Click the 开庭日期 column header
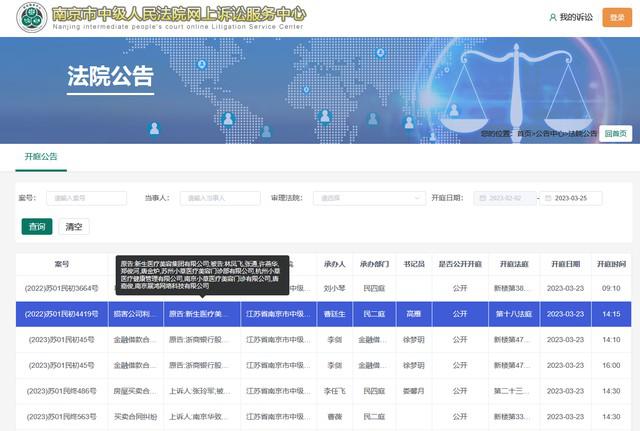Image resolution: width=640 pixels, height=431 pixels. pyautogui.click(x=564, y=264)
